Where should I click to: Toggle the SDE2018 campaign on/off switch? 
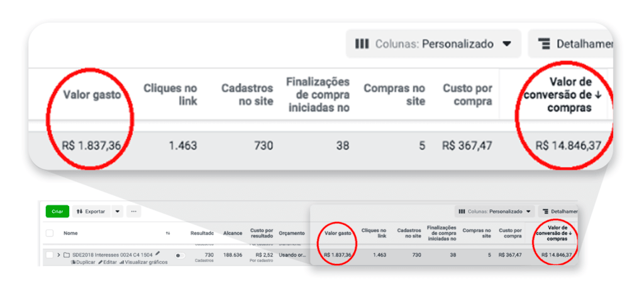pos(180,256)
